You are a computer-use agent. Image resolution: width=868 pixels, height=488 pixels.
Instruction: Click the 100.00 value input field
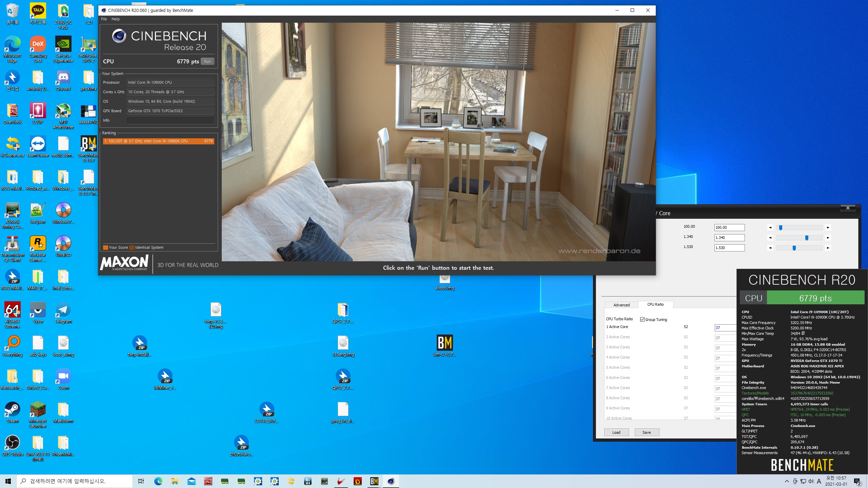(729, 227)
